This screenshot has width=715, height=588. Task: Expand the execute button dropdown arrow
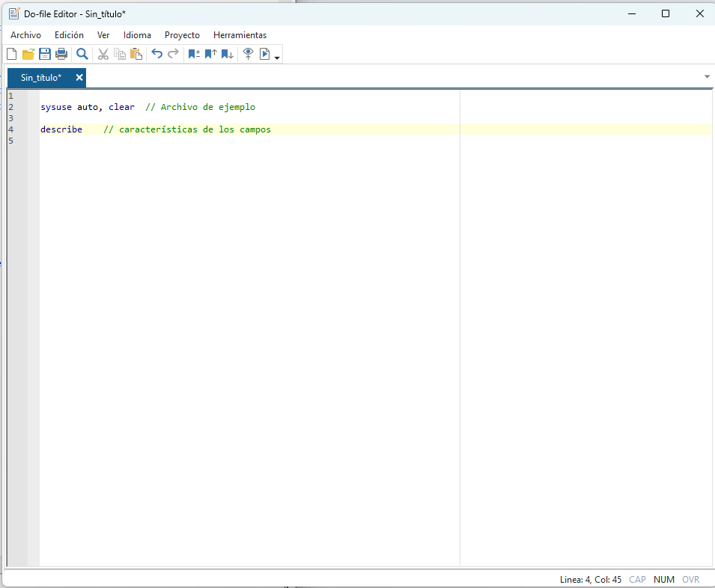277,58
